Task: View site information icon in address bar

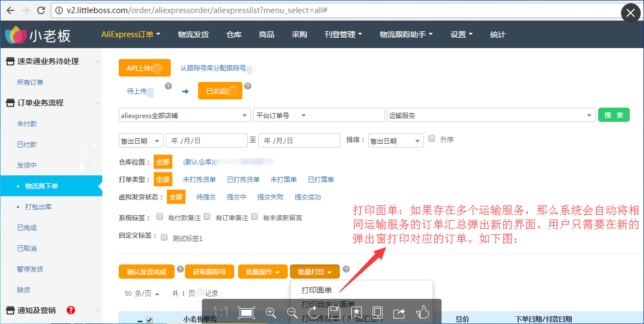Action: tap(59, 10)
